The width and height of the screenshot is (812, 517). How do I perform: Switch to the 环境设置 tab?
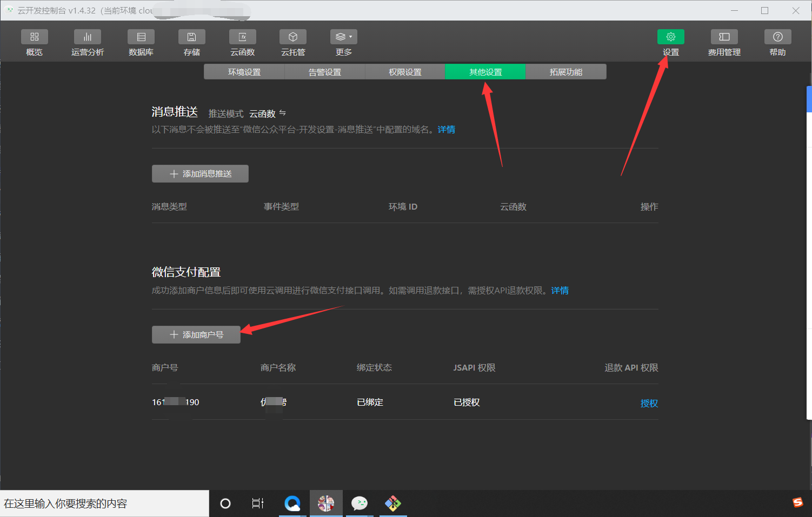243,71
